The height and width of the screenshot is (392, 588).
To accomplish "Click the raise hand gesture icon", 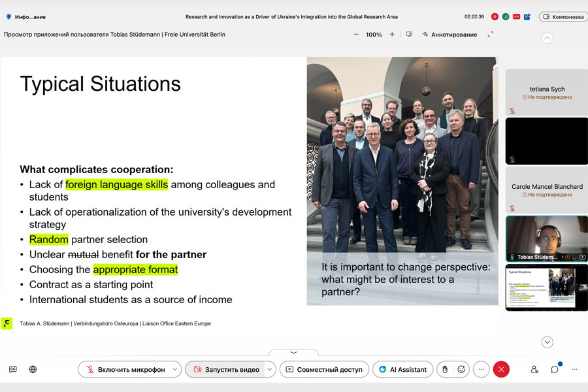I will click(x=445, y=369).
